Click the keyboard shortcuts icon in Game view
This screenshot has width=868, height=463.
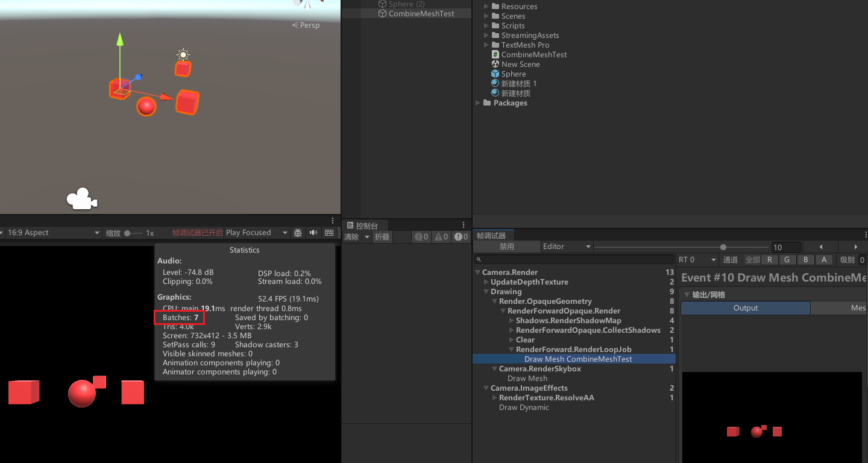pos(329,233)
